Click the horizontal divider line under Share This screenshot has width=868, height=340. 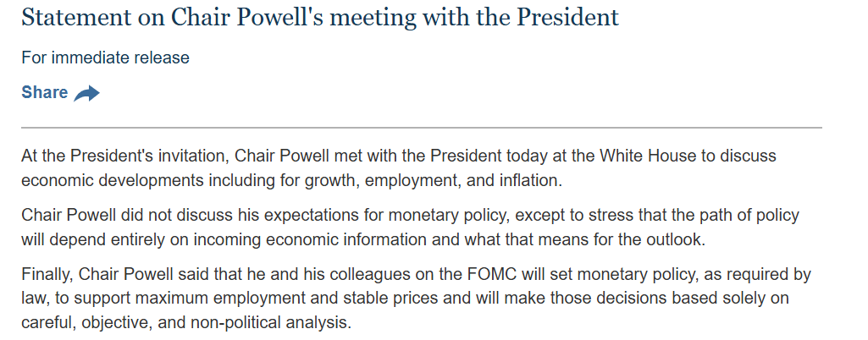pyautogui.click(x=421, y=127)
